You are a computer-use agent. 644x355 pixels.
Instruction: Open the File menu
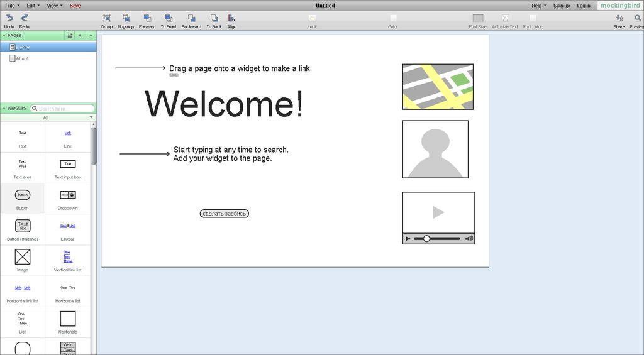coord(13,5)
